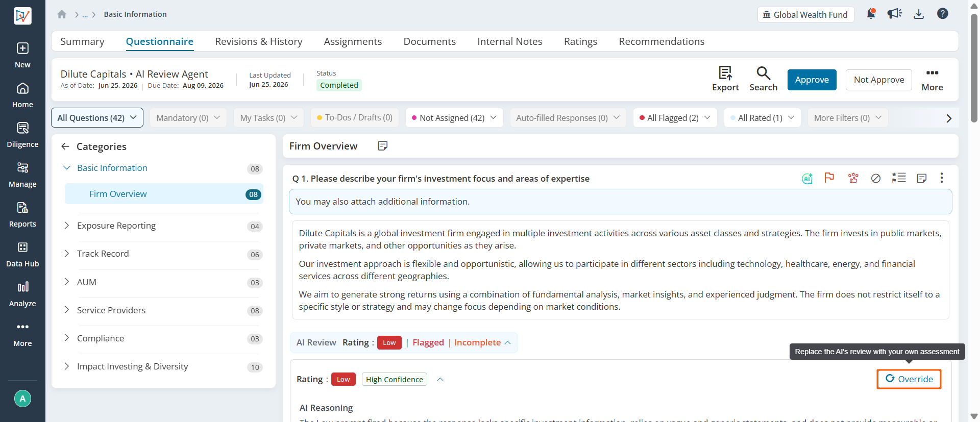This screenshot has width=980, height=422.
Task: Open the All Questions (42) filter dropdown
Action: point(97,118)
